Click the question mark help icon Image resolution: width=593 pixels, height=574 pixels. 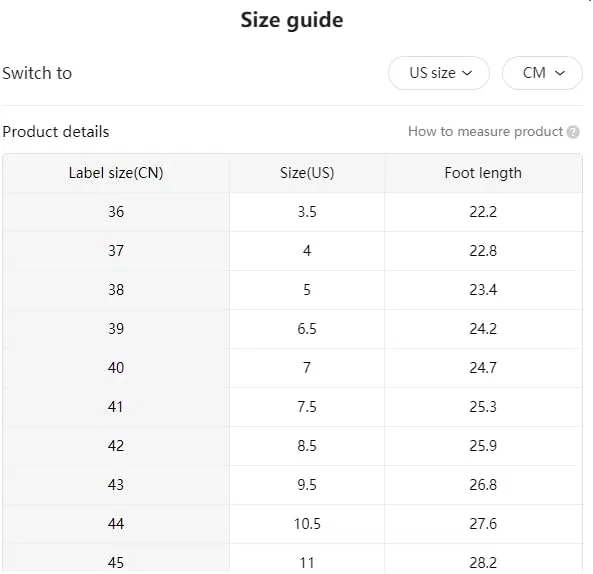click(573, 132)
